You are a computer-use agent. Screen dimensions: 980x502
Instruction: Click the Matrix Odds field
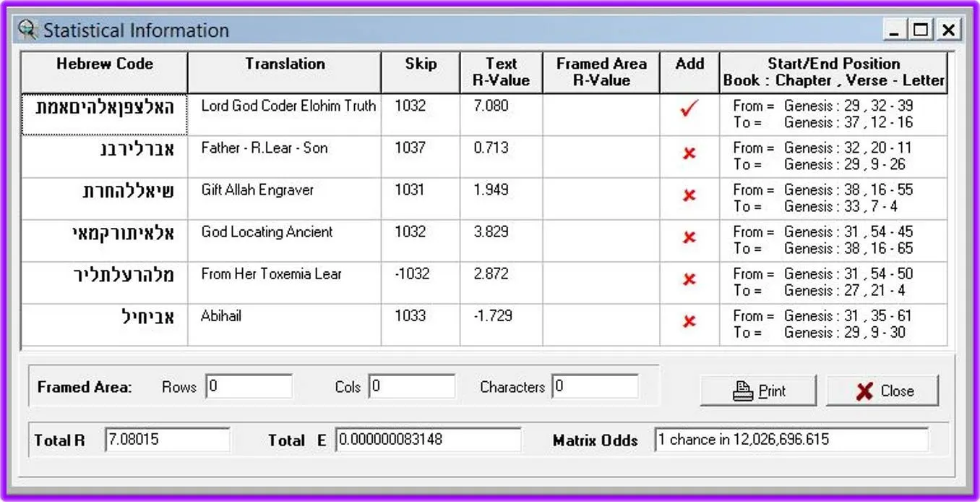(791, 440)
